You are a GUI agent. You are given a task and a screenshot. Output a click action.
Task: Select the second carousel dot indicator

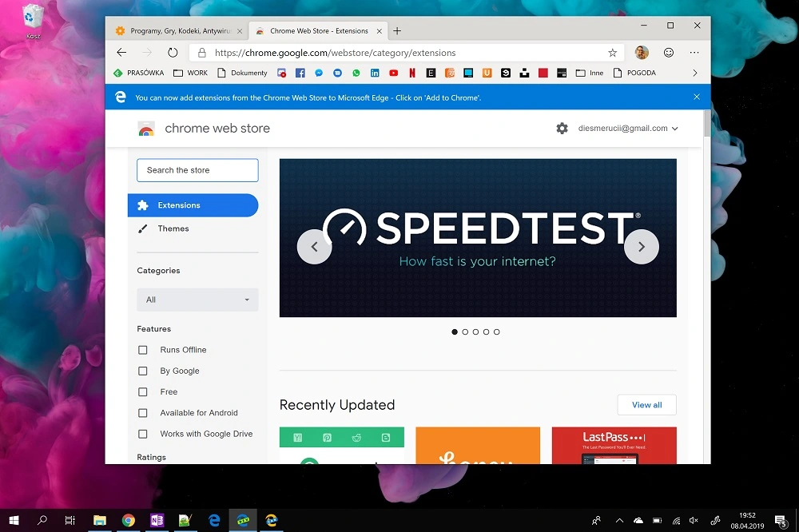[x=465, y=332]
